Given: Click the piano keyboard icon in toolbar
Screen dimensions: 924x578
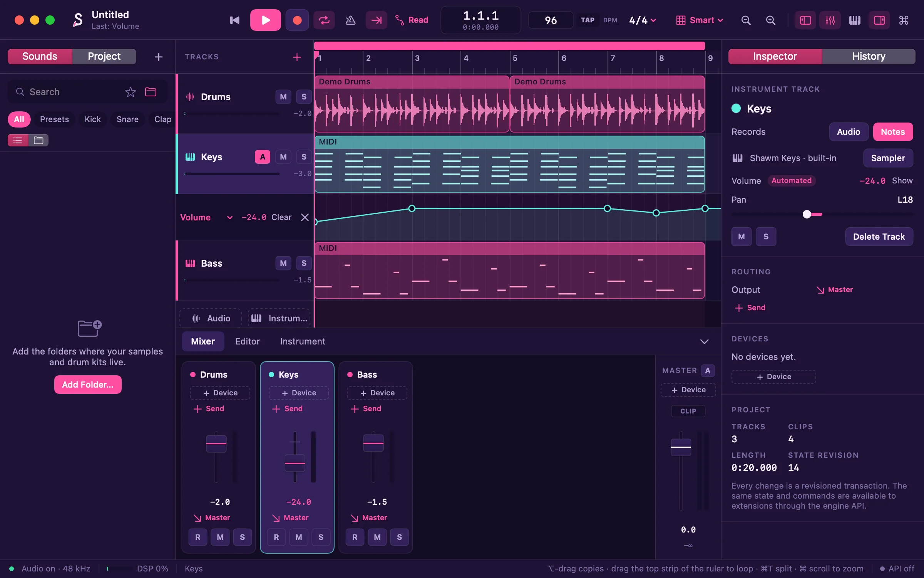Looking at the screenshot, I should 855,20.
